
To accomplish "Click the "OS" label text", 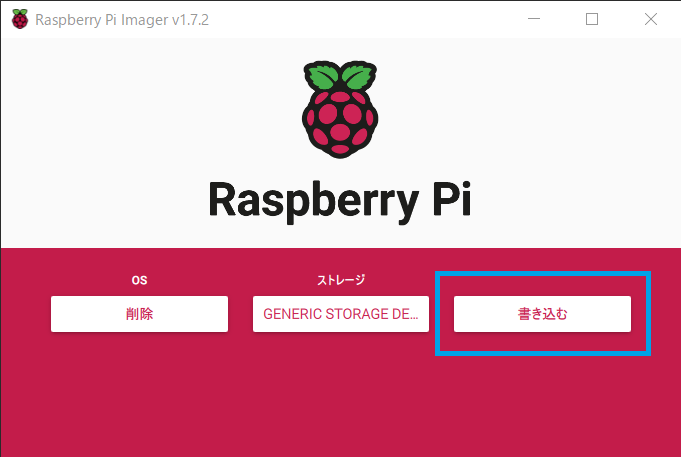I will point(139,280).
